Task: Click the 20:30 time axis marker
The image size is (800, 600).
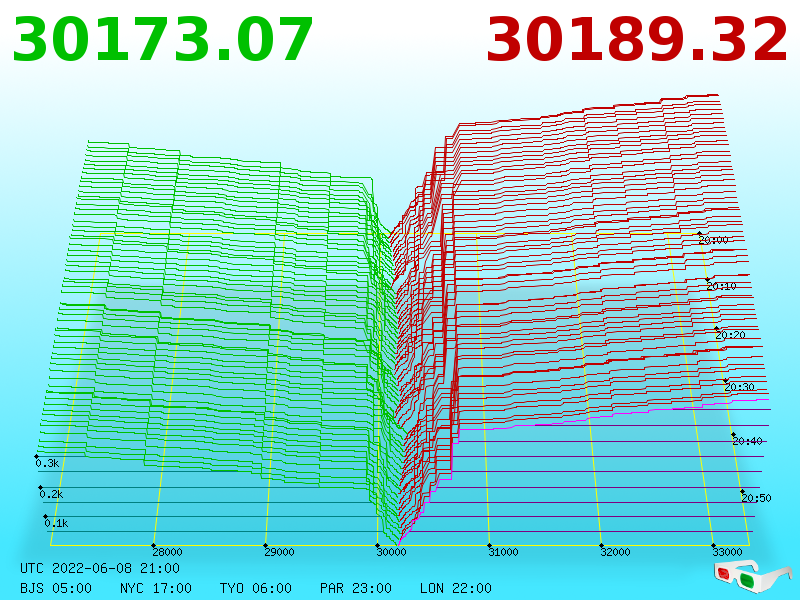Action: coord(739,387)
